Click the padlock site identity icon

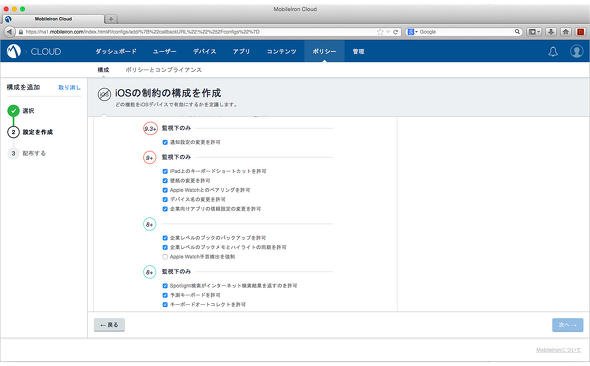pos(21,32)
